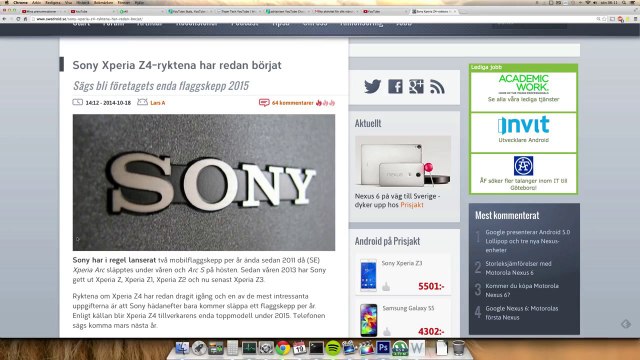
Task: Go back with the browser back arrow
Action: 4,19
